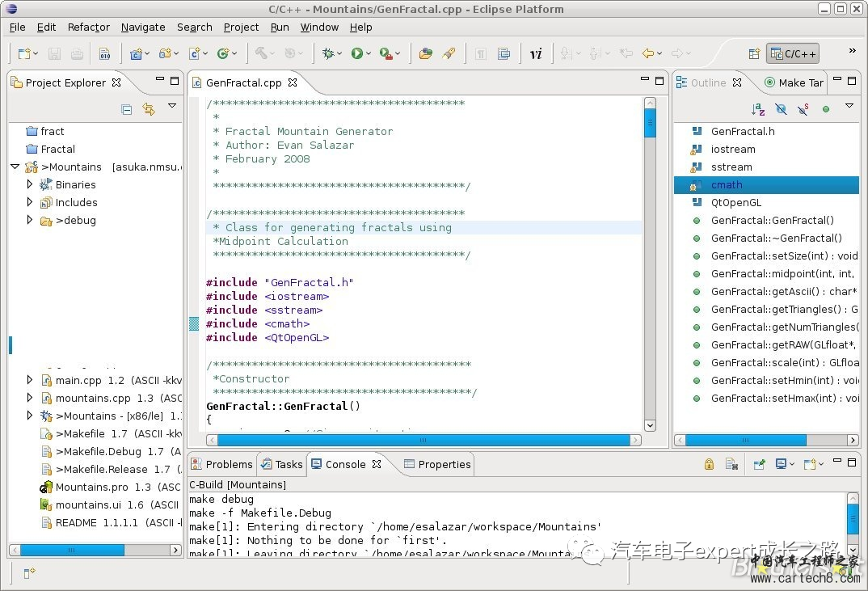Toggle Hide Fields in Outline toolbar
This screenshot has height=591, width=868.
[781, 110]
